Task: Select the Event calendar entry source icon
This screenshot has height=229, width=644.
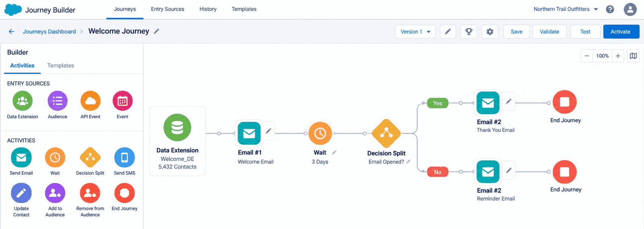Action: (122, 101)
